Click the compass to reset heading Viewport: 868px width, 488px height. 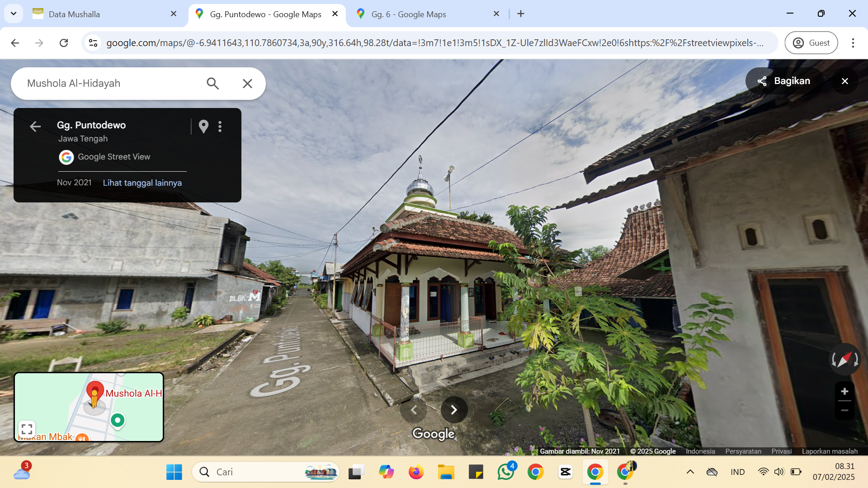pyautogui.click(x=844, y=360)
